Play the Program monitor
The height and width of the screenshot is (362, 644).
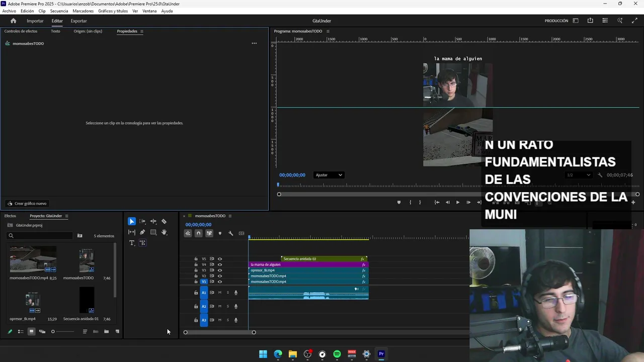coord(458,202)
